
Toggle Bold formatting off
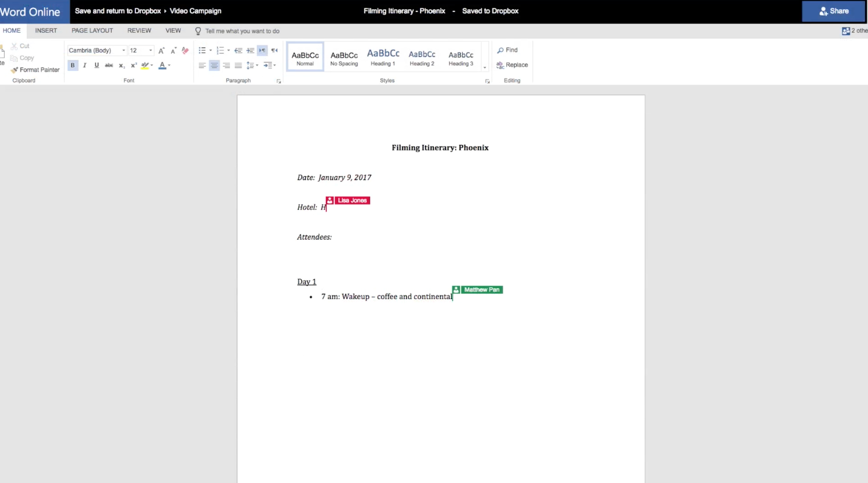[x=73, y=66]
